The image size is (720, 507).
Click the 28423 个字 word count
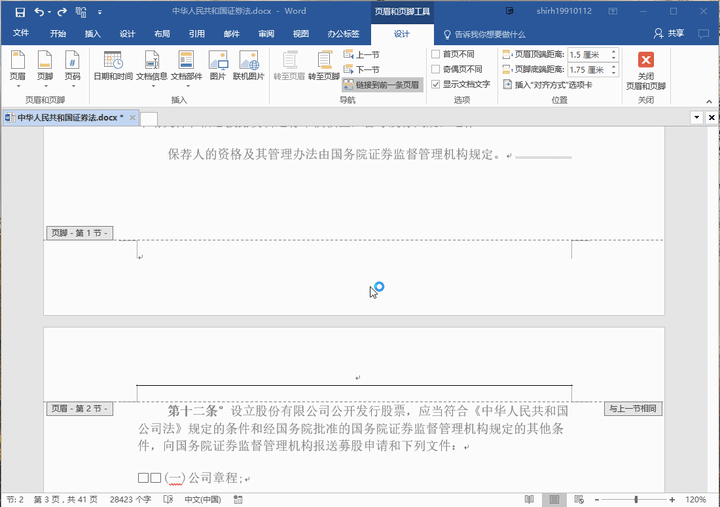click(130, 500)
